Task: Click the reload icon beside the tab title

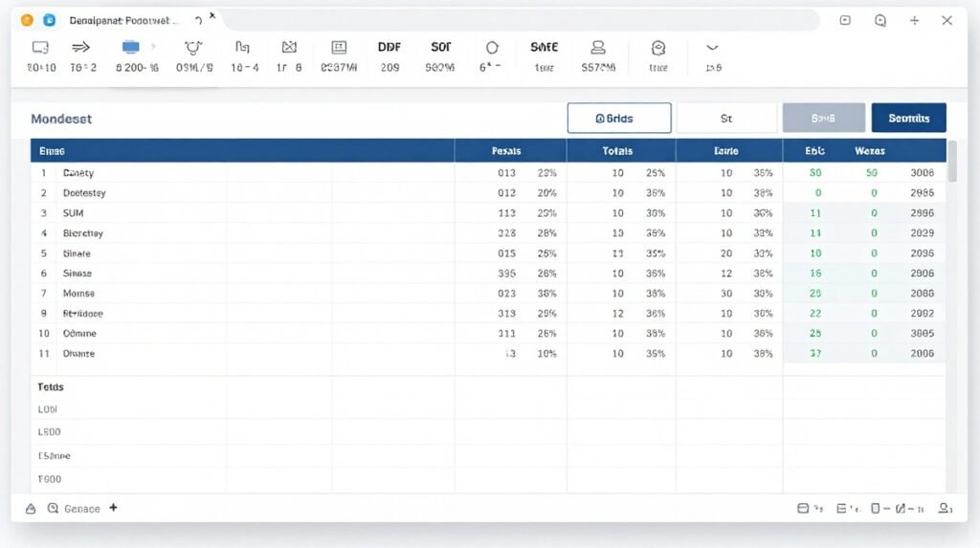Action: click(198, 21)
